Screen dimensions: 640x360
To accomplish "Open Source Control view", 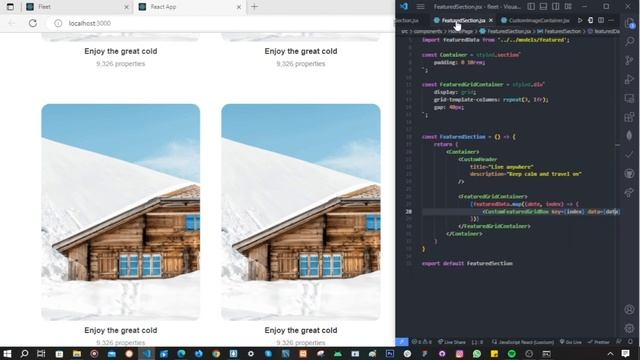I will point(629,60).
